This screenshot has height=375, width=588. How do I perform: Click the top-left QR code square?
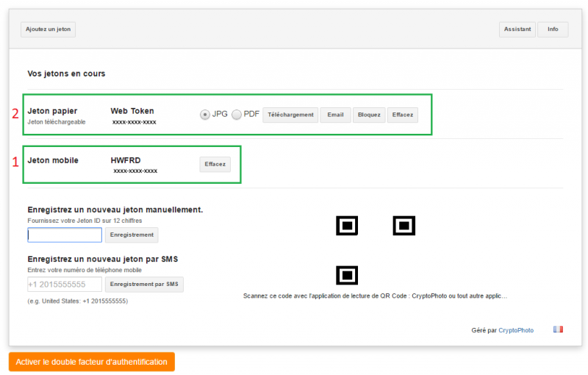tap(347, 226)
